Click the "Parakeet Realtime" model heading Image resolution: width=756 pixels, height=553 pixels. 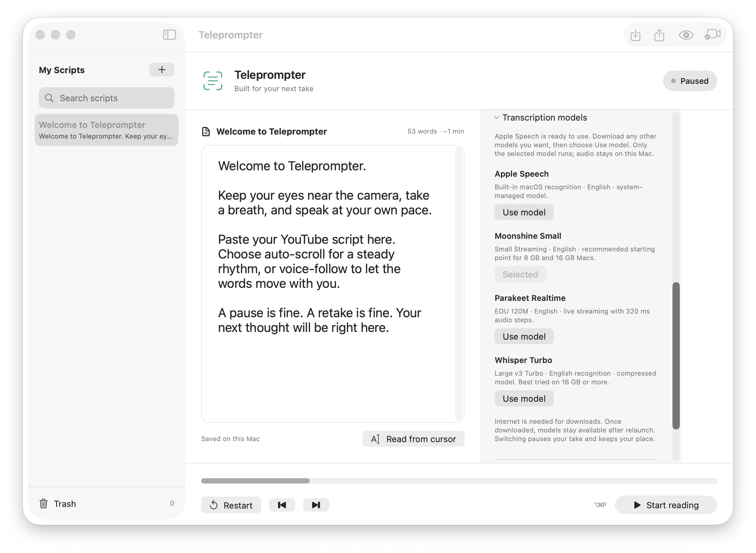pyautogui.click(x=530, y=298)
